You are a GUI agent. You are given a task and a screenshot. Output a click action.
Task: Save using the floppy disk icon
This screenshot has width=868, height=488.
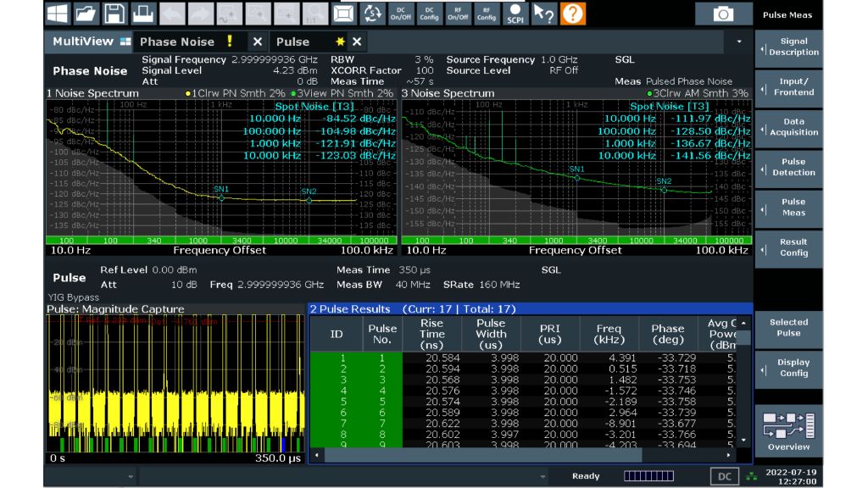click(x=115, y=14)
